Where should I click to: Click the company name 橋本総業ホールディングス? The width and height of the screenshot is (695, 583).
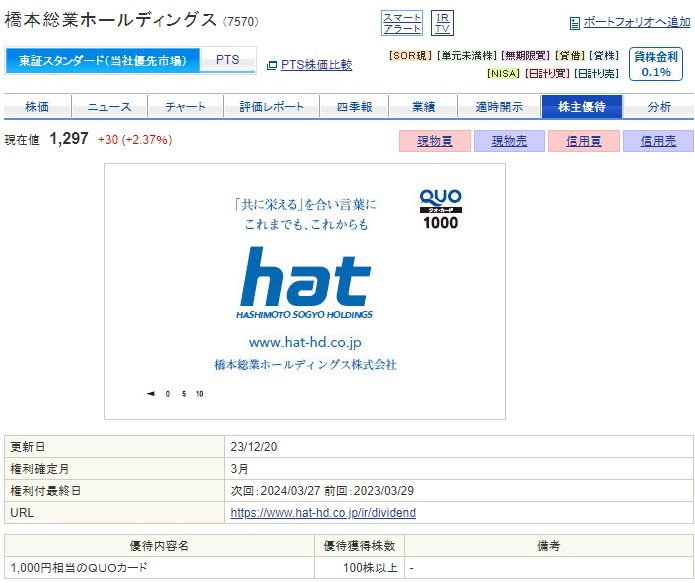[x=110, y=20]
